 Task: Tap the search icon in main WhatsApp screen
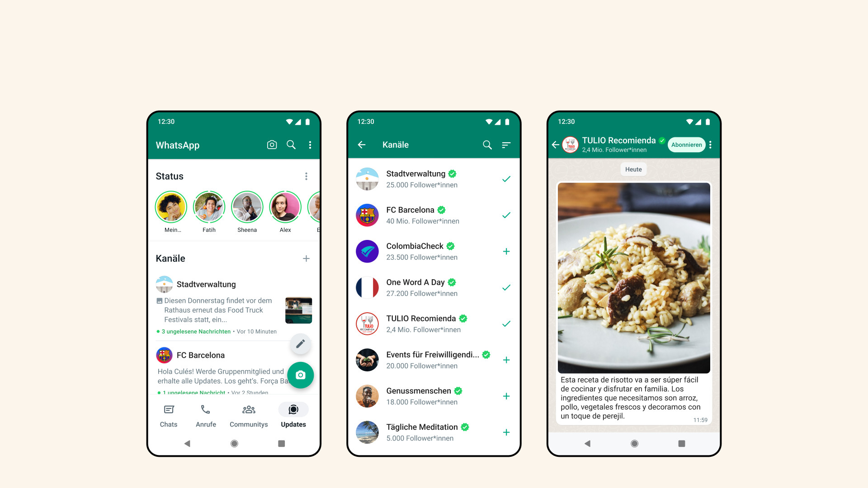(x=292, y=145)
